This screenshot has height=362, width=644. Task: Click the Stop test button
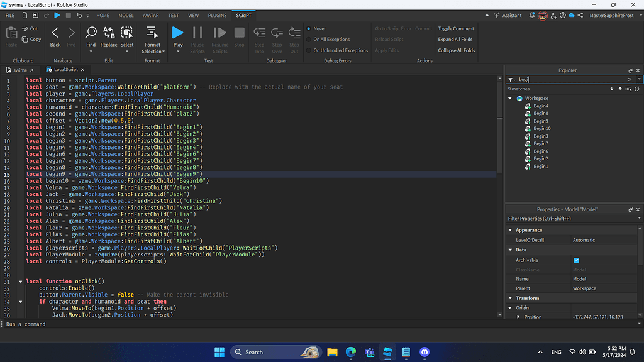(240, 36)
